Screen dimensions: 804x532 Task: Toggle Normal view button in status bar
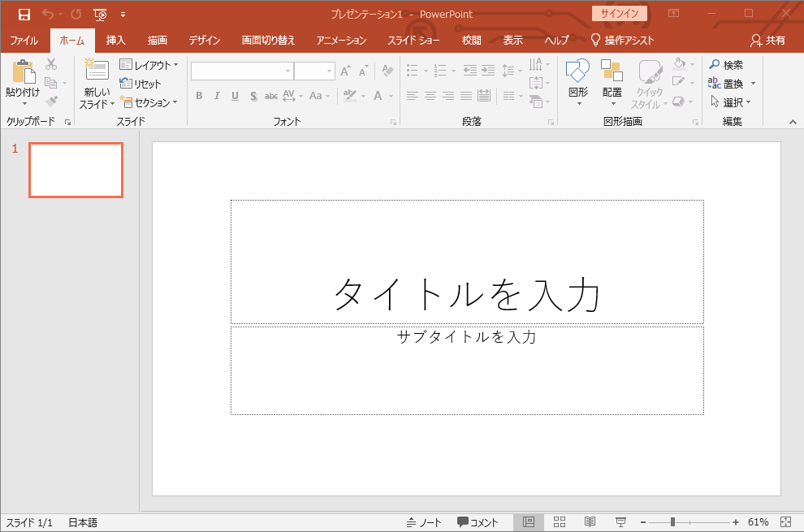pyautogui.click(x=529, y=522)
